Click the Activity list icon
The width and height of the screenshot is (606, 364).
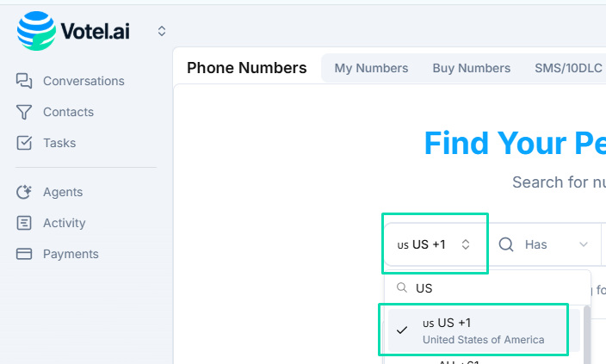pos(24,223)
